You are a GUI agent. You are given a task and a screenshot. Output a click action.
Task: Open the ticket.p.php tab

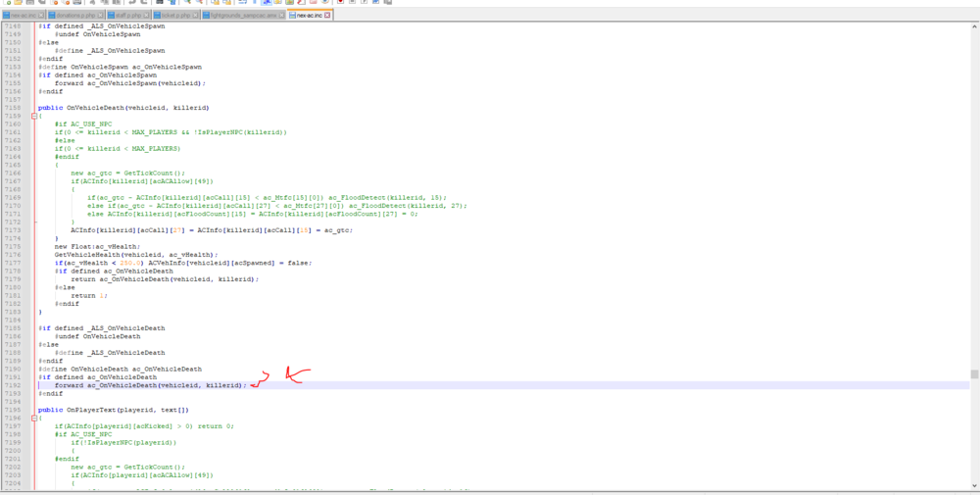point(176,15)
